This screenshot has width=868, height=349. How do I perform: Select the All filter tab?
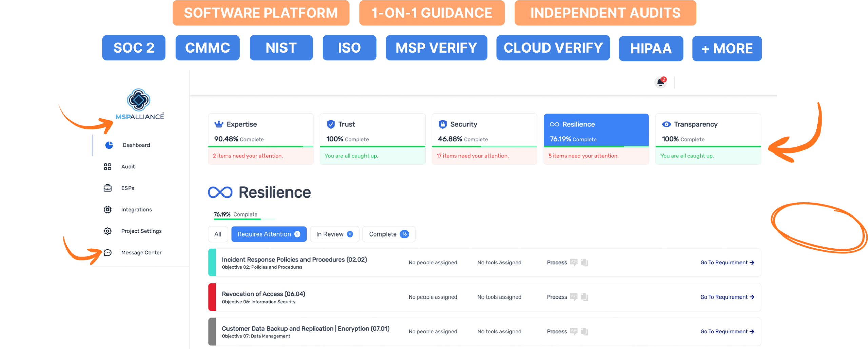[x=218, y=234]
